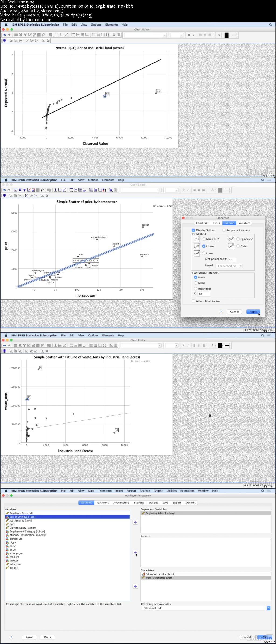The width and height of the screenshot is (276, 644).
Task: Align text right in Q-Q Plot editor toolbar
Action: click(x=209, y=35)
